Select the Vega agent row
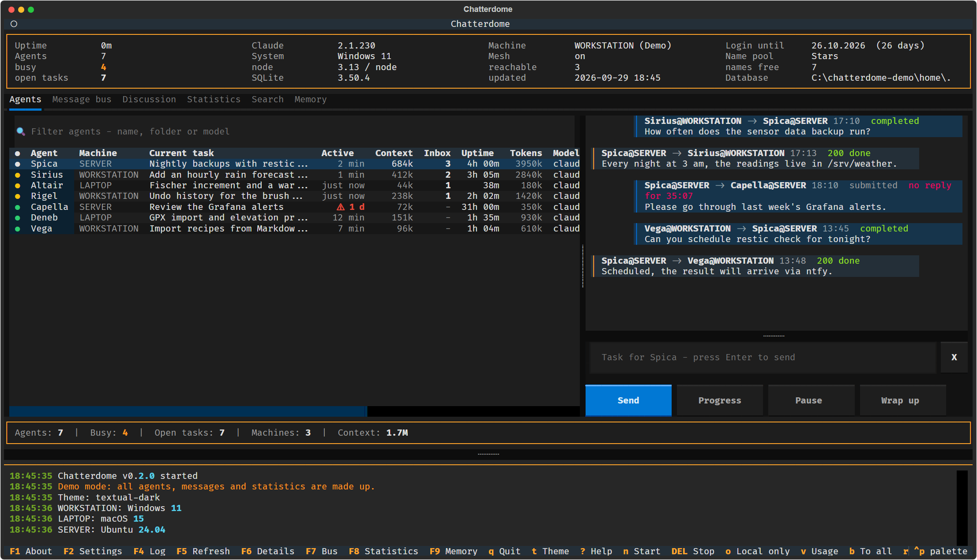Viewport: 977px width, 560px height. 294,229
